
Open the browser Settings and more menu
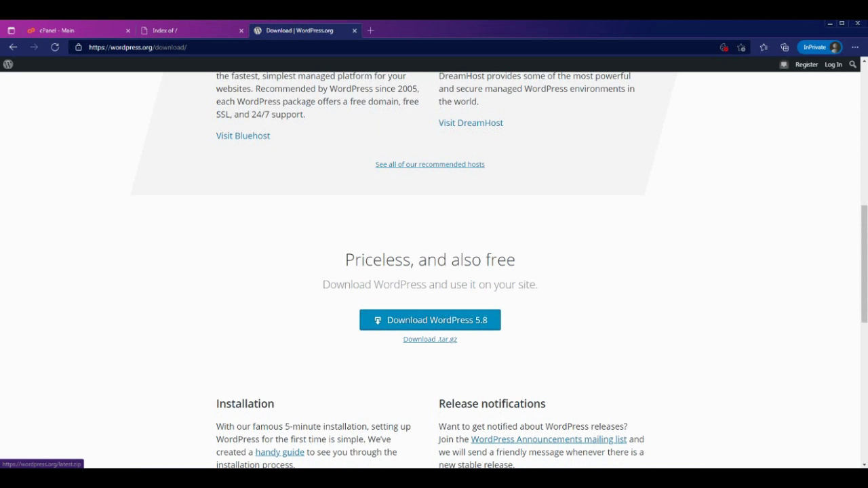(855, 47)
